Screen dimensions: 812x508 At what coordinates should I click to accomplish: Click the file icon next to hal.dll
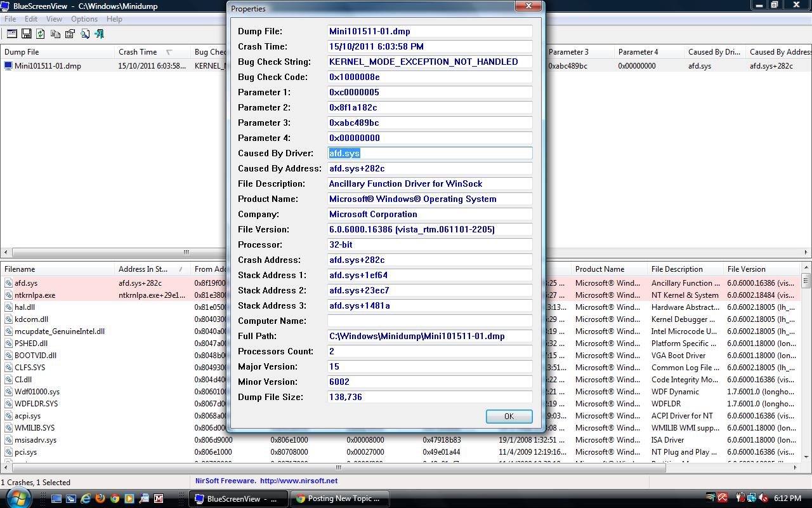coord(8,307)
